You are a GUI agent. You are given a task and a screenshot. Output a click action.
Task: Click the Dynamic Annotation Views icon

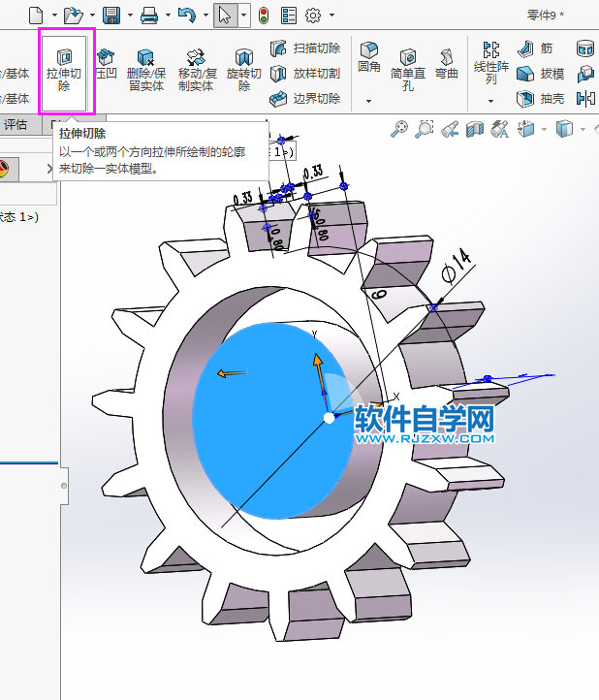point(500,129)
